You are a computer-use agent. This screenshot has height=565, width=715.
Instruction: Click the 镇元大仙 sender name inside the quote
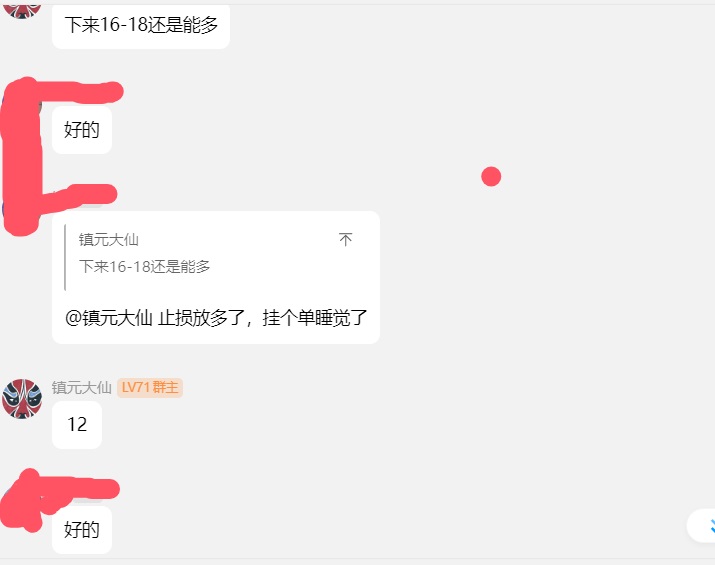109,240
